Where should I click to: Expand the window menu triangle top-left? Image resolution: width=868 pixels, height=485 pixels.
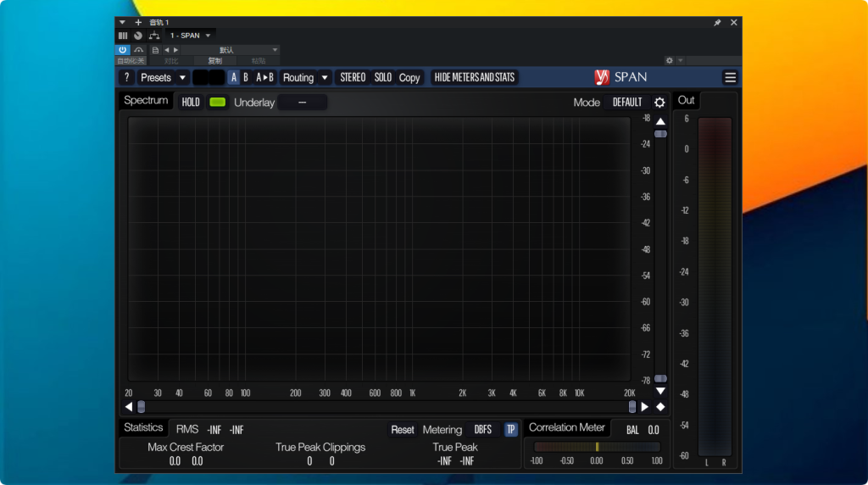(x=122, y=23)
